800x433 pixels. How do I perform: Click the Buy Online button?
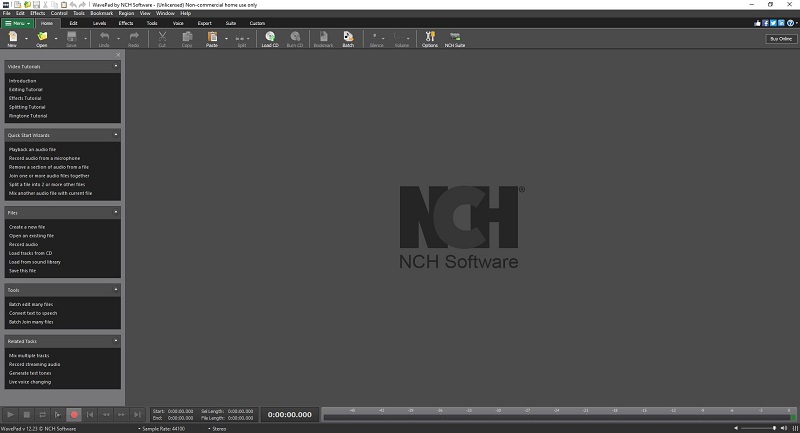781,39
